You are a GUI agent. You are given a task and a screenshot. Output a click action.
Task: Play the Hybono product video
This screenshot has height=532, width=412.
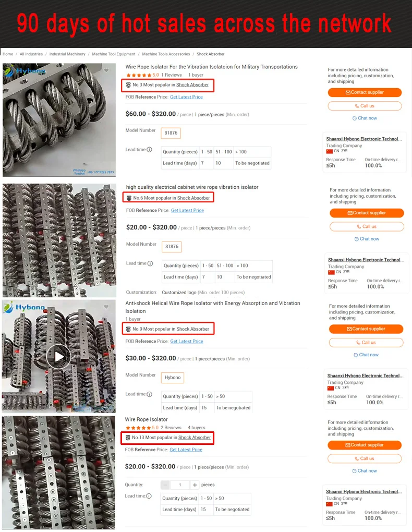coord(59,356)
